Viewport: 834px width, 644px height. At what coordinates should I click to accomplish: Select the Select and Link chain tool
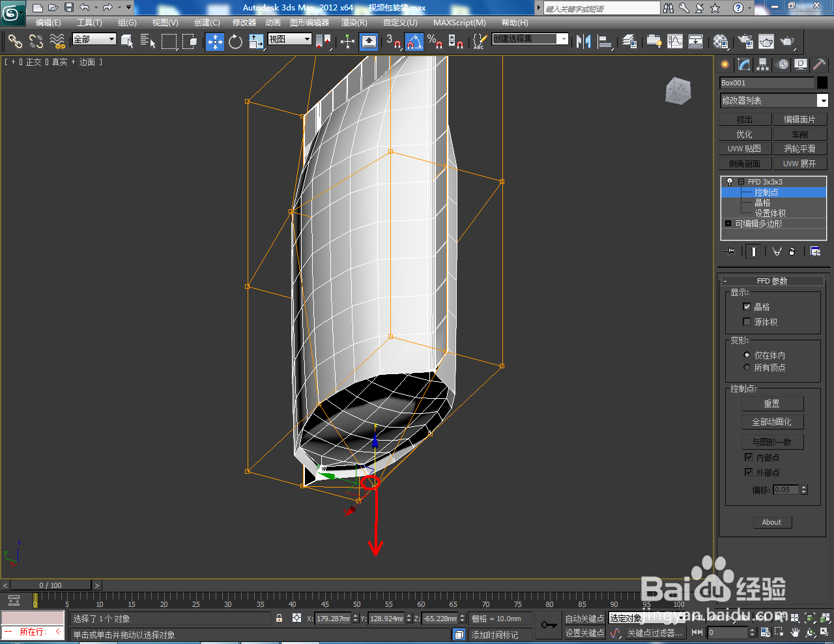pyautogui.click(x=15, y=42)
